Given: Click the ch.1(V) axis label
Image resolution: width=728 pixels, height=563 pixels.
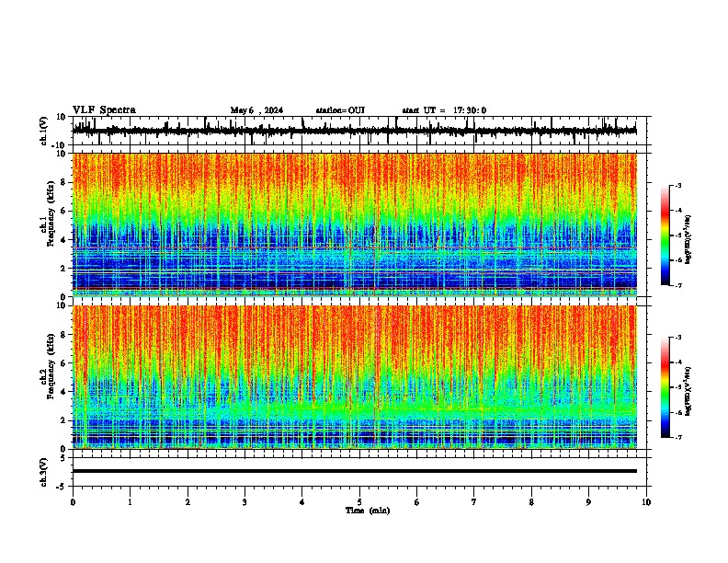Looking at the screenshot, I should [x=44, y=131].
